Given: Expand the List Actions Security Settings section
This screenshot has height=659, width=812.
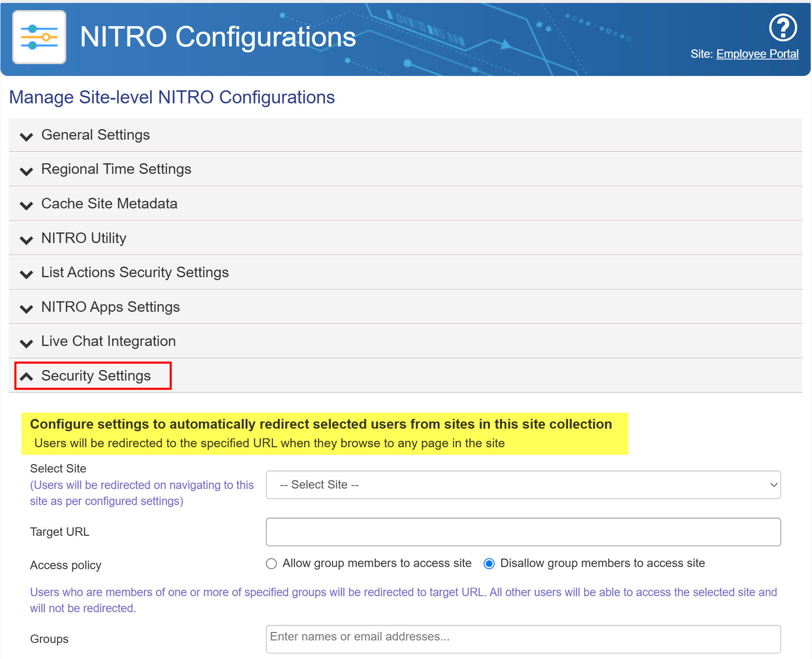Looking at the screenshot, I should [135, 273].
